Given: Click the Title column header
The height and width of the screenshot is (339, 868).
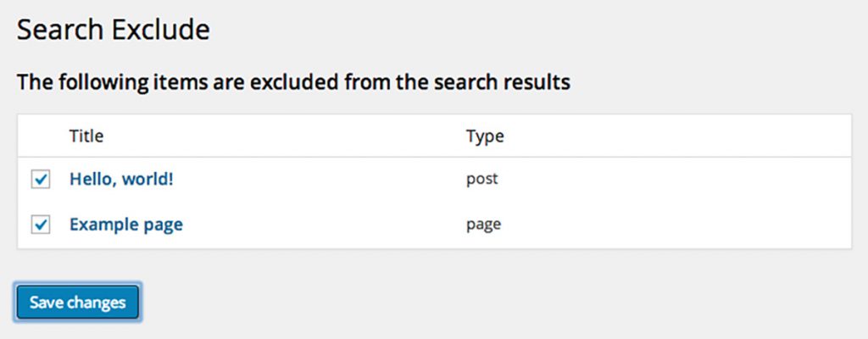Looking at the screenshot, I should [86, 136].
